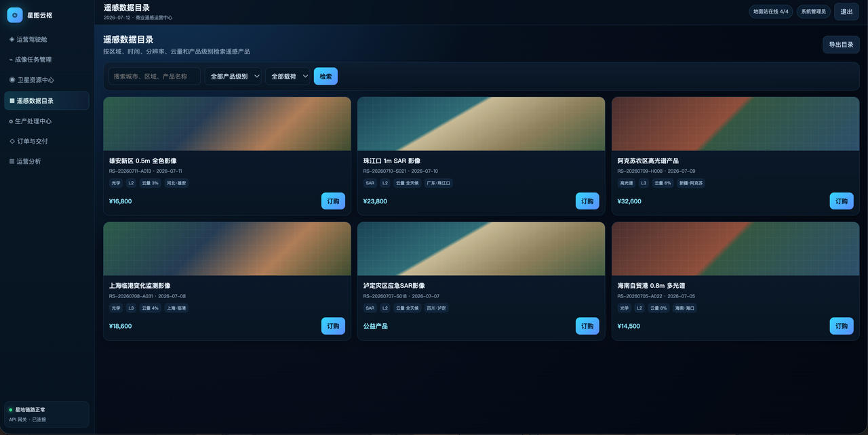868x435 pixels.
Task: Expand the 全部载荷 dropdown
Action: click(x=288, y=77)
